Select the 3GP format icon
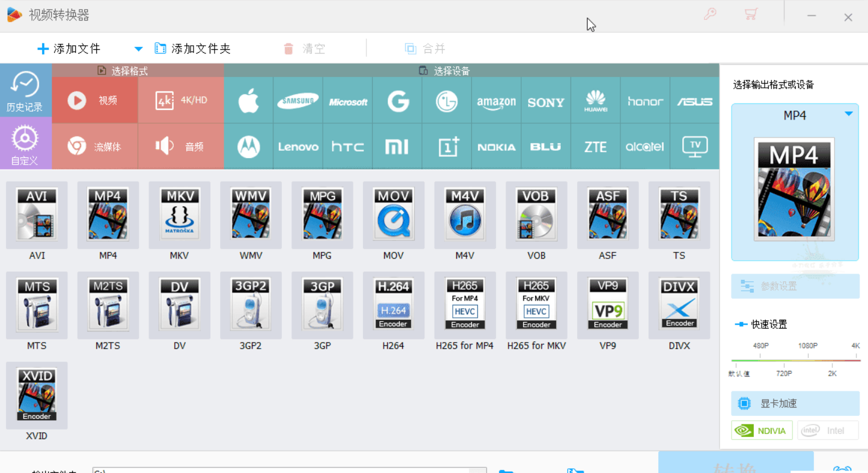 click(x=323, y=305)
